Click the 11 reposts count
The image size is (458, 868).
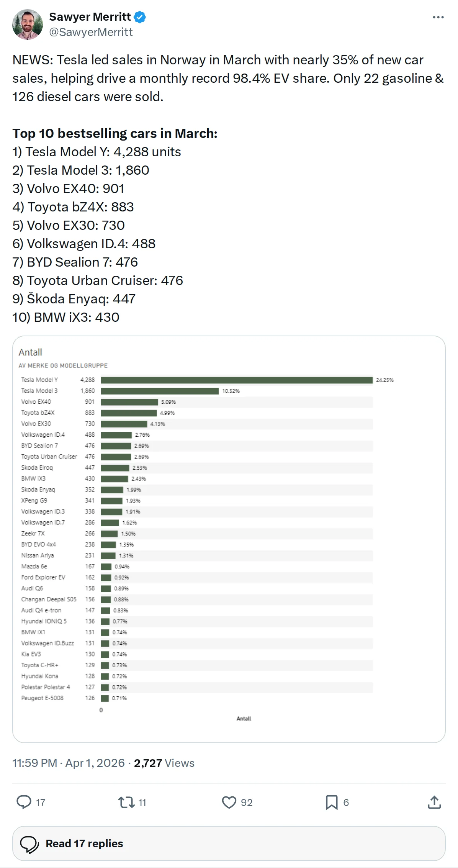(142, 802)
